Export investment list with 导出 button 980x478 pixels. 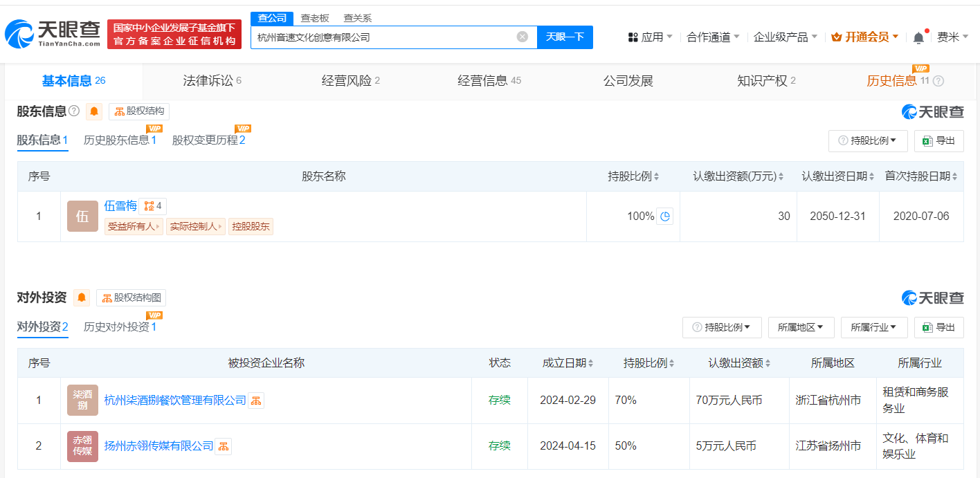[x=938, y=327]
